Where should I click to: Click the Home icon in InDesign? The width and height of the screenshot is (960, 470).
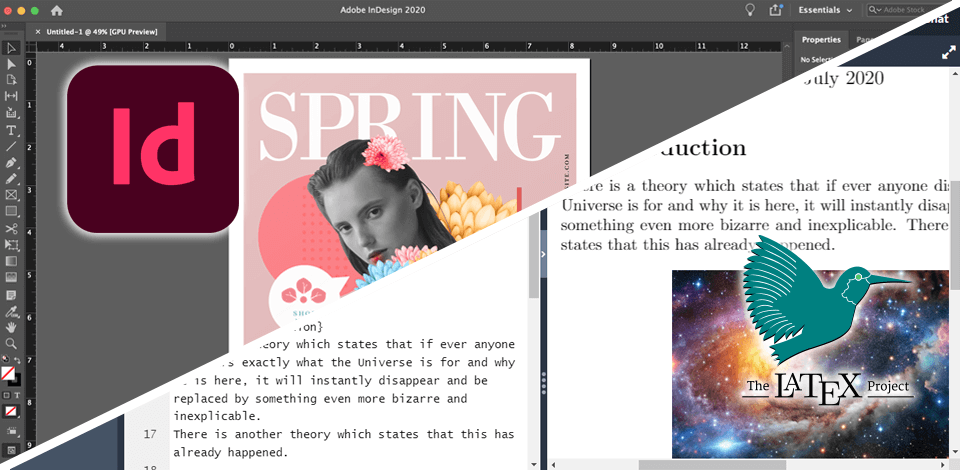[56, 10]
